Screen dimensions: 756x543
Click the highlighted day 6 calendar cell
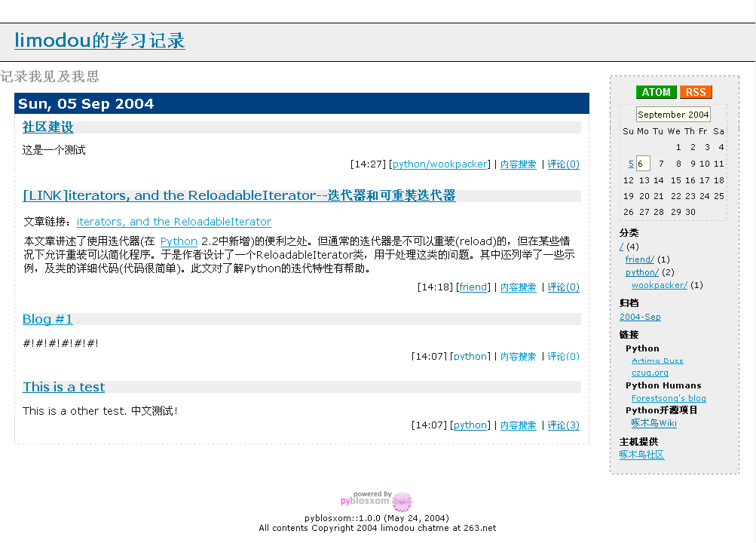642,164
